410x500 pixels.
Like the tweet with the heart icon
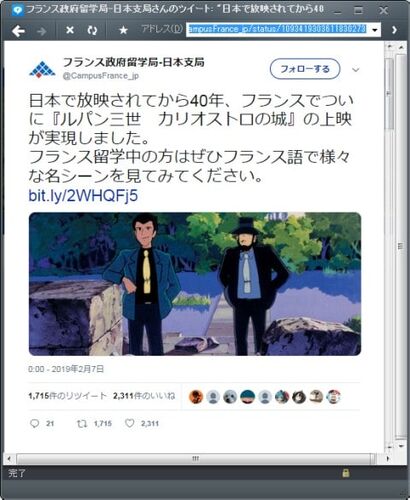click(129, 423)
